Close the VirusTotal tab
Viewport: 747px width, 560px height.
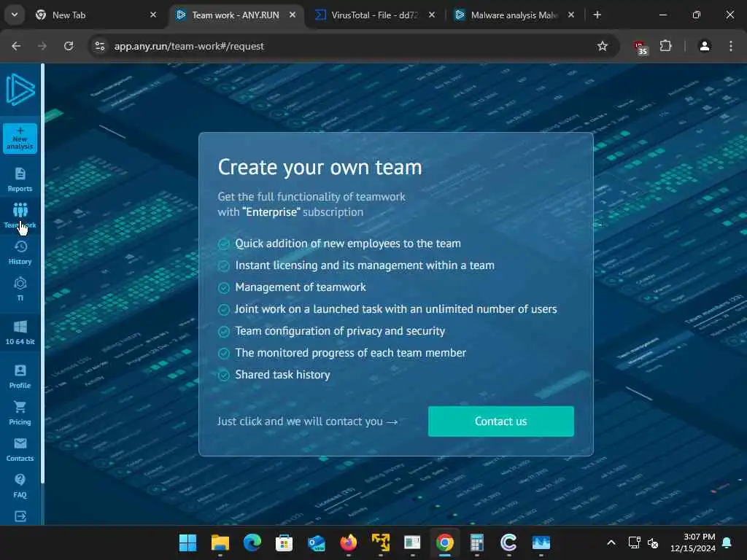[x=432, y=15]
